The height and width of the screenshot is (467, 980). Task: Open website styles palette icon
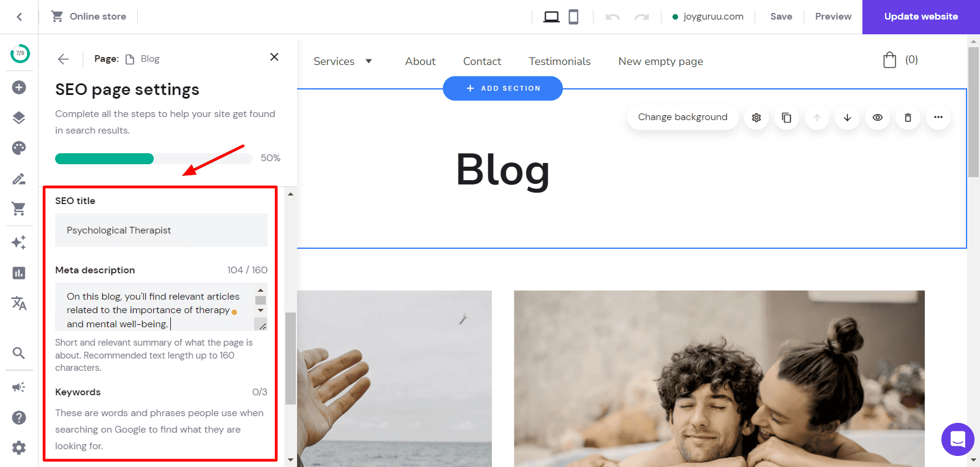tap(19, 148)
